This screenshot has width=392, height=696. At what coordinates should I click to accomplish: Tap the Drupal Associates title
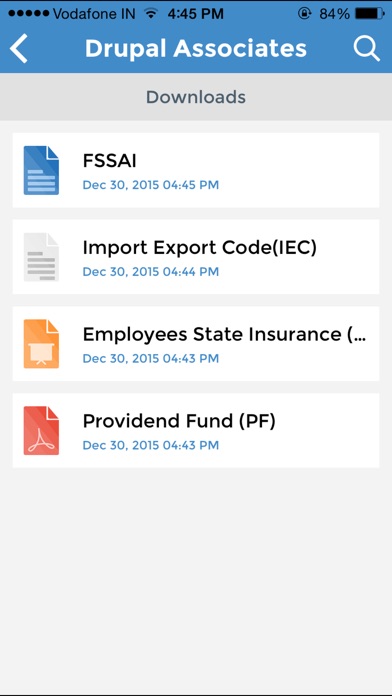196,48
